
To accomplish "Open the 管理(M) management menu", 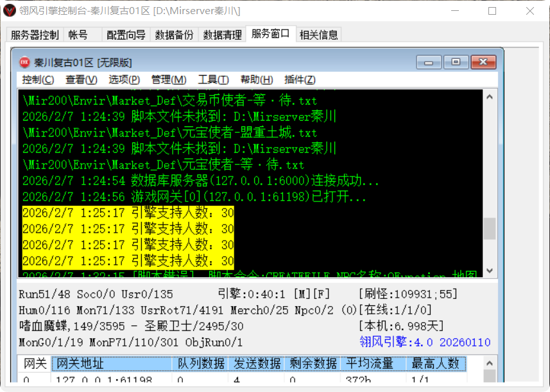I will click(x=168, y=79).
